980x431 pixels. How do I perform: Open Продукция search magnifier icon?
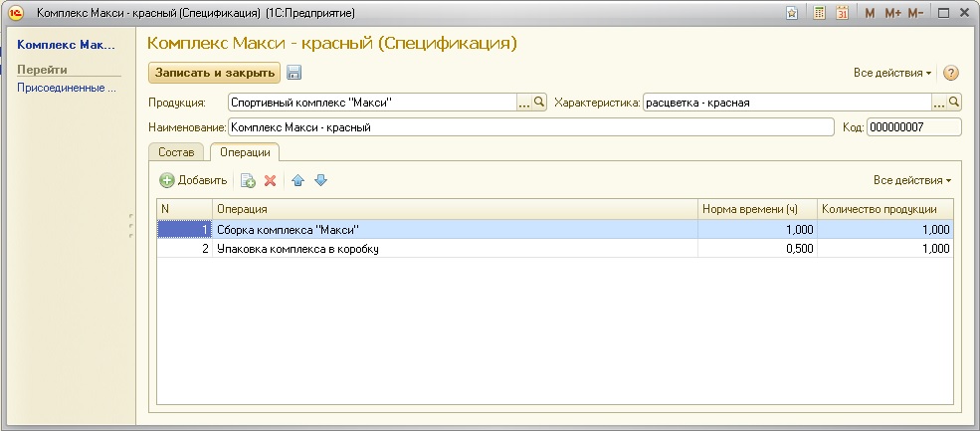click(x=539, y=102)
